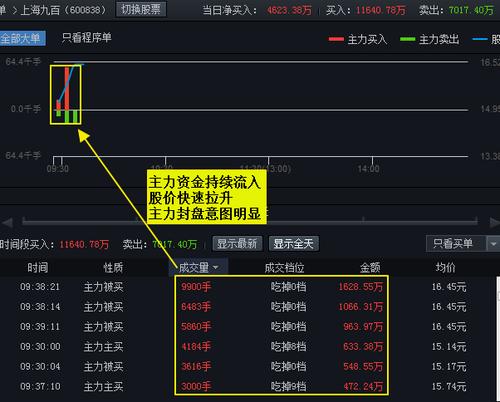
Task: Click the red 主力买入 legend swatch
Action: click(336, 39)
